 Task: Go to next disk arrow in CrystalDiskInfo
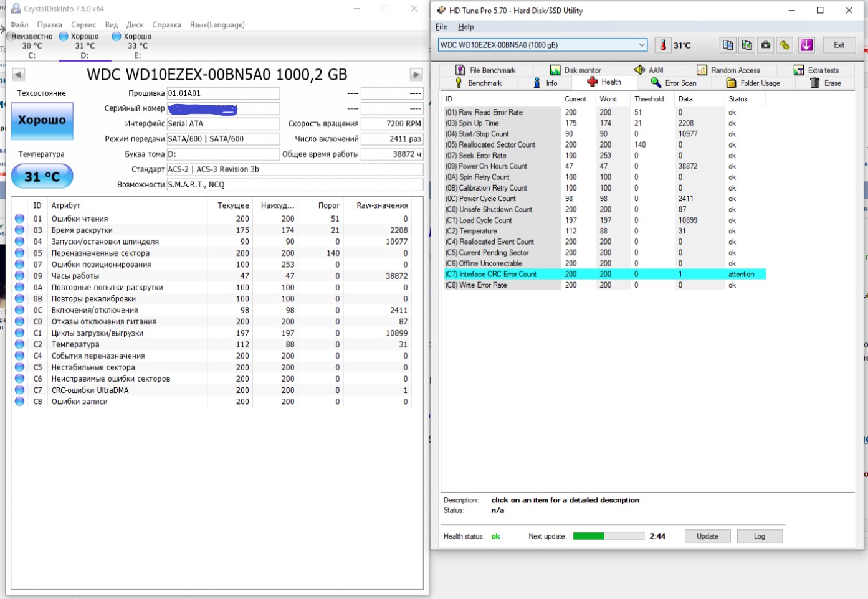point(416,75)
